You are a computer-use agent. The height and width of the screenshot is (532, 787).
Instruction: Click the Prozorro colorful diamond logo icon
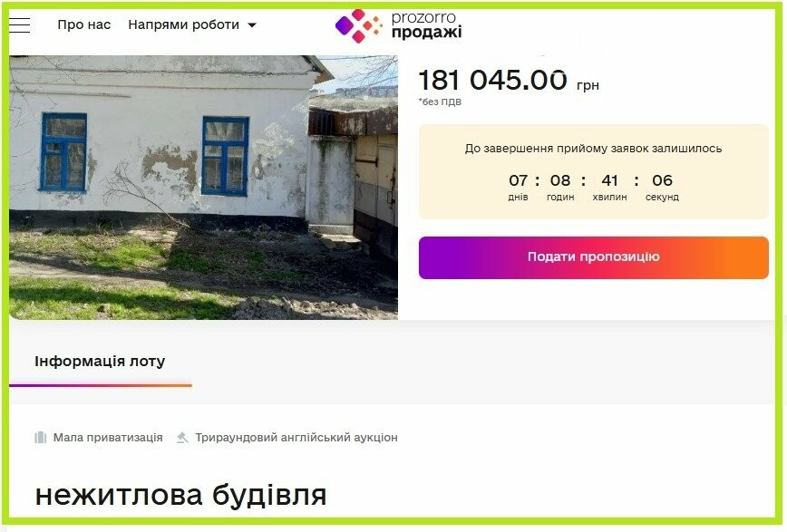[x=358, y=26]
